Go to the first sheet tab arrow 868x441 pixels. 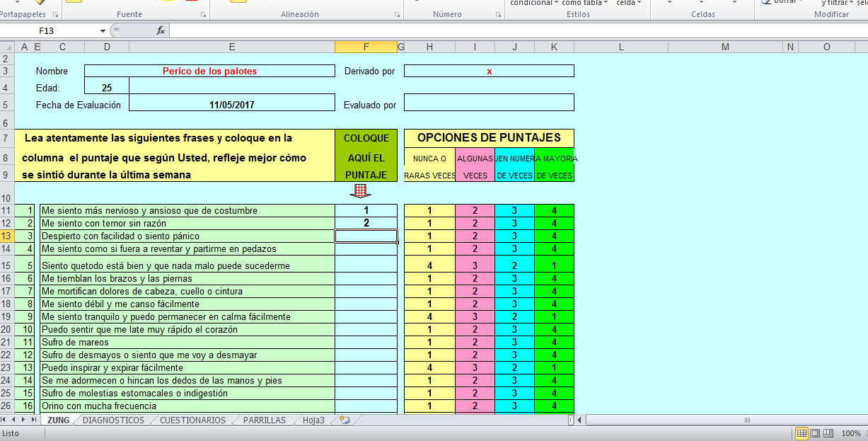(5, 420)
